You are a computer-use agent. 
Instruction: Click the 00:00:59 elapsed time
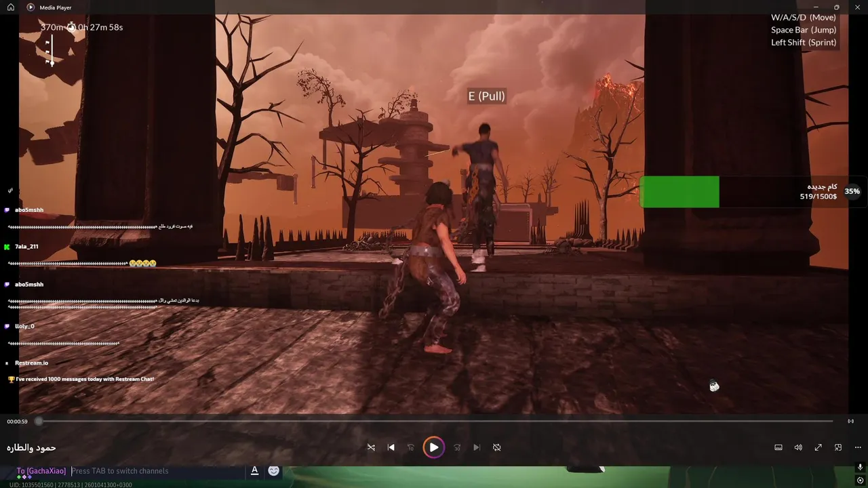pyautogui.click(x=17, y=422)
